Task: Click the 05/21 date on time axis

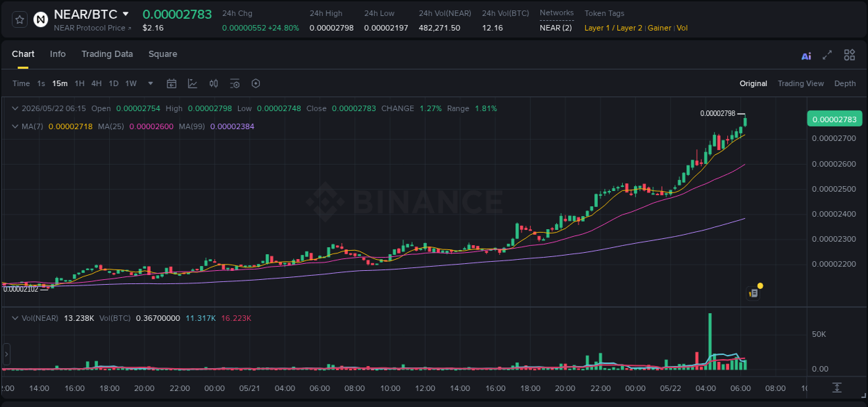Action: (249, 388)
